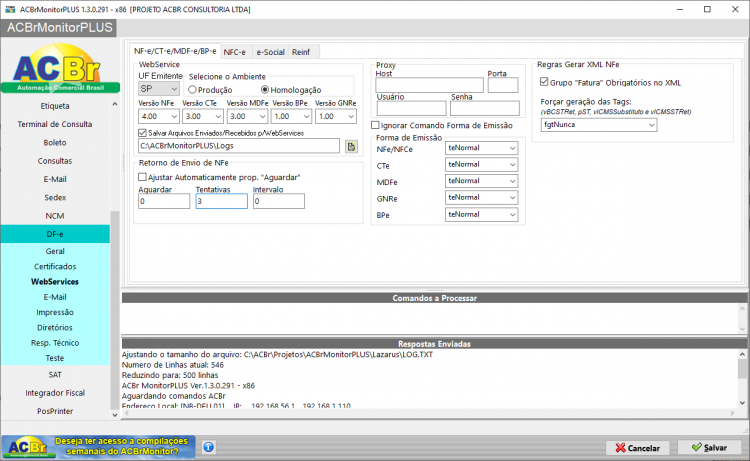
Task: Click the Logs path input field
Action: [239, 146]
